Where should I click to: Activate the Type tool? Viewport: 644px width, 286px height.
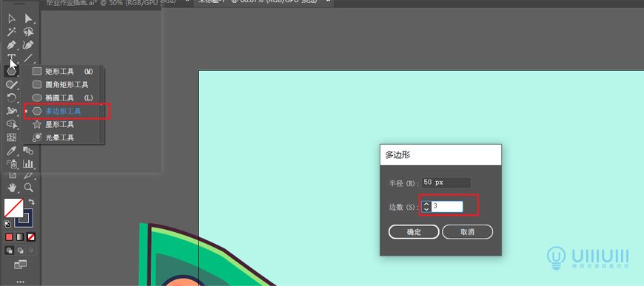pos(12,58)
